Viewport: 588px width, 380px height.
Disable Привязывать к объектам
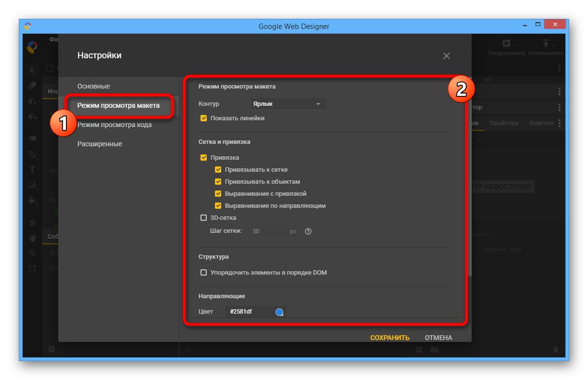(x=218, y=182)
